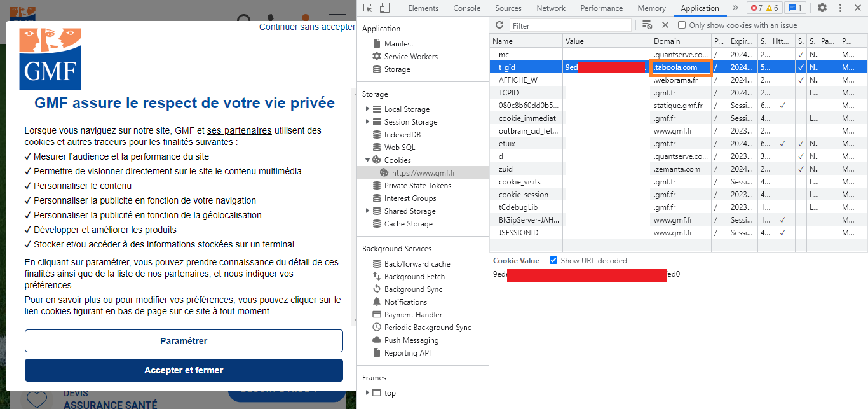The height and width of the screenshot is (409, 868).
Task: Sort cookies by the Value column header
Action: [x=607, y=41]
